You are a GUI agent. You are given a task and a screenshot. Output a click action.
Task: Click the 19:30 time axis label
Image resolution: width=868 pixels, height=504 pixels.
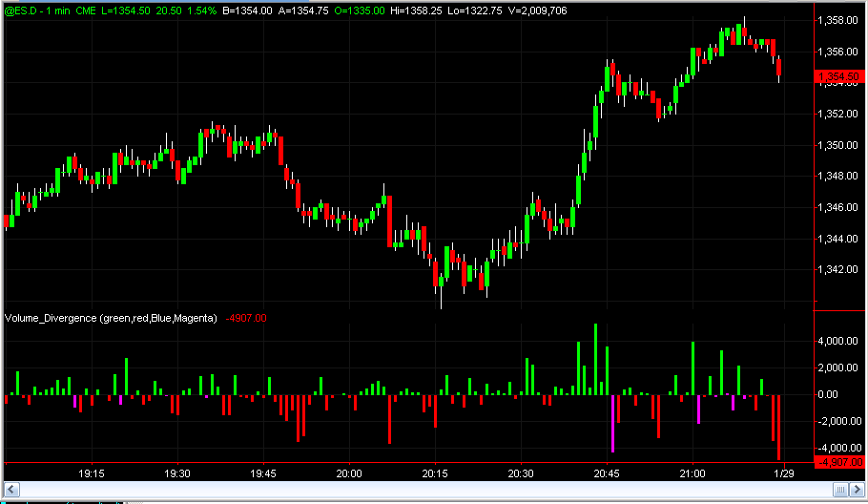point(177,473)
